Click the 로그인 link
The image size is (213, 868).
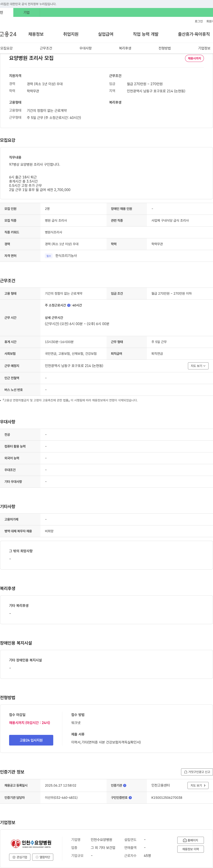click(199, 21)
